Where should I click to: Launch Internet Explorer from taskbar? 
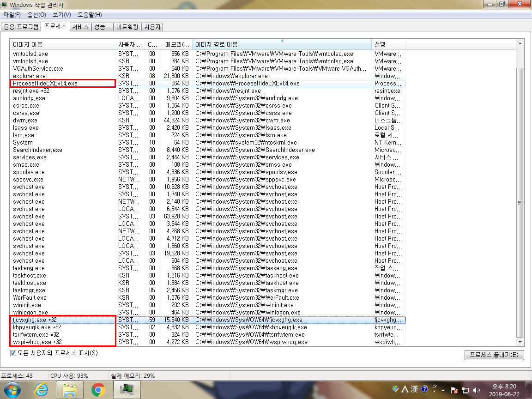41,390
